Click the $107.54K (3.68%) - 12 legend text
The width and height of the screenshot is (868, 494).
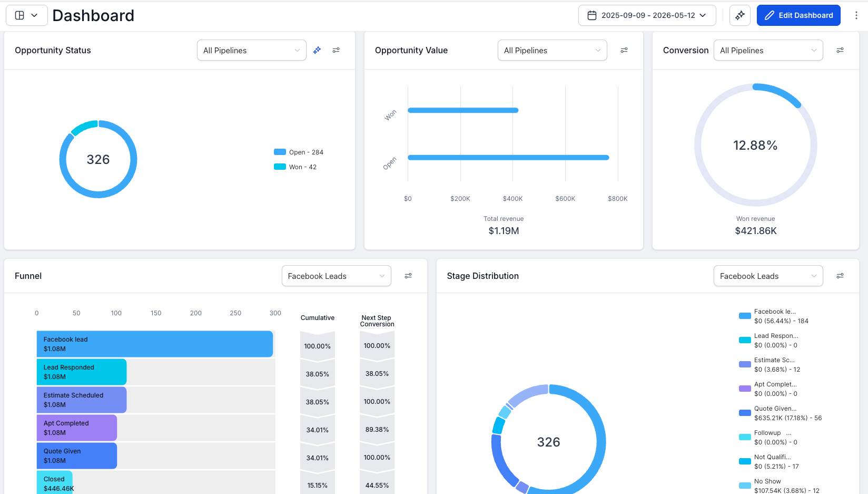click(x=787, y=490)
